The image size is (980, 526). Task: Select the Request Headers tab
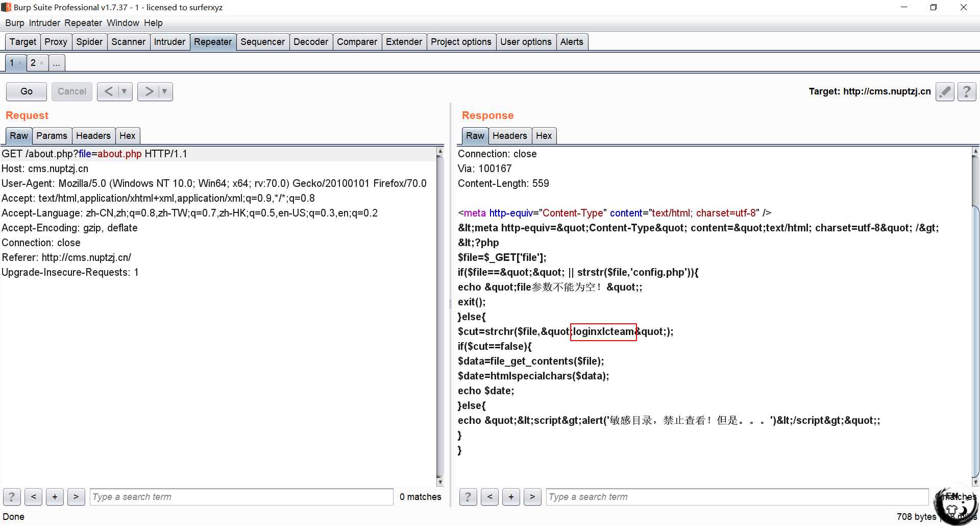(x=93, y=136)
